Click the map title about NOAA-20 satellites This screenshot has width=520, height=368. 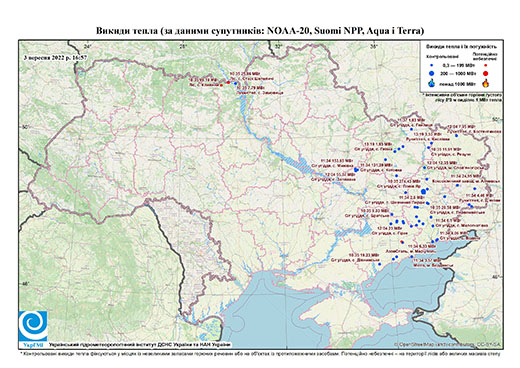(x=260, y=31)
